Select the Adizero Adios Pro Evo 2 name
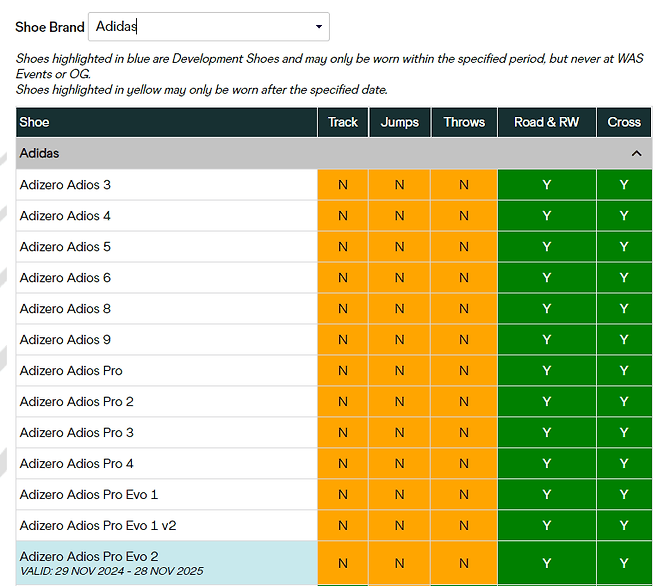The width and height of the screenshot is (658, 586). point(89,557)
